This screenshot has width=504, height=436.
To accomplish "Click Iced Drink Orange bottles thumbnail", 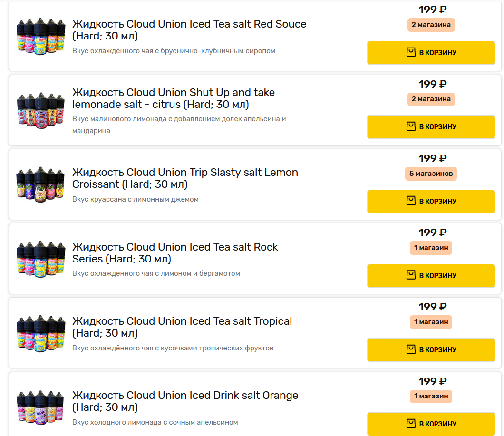I will 41,407.
